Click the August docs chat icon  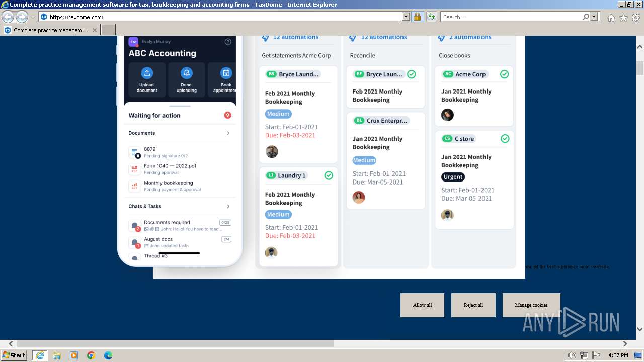(x=135, y=243)
